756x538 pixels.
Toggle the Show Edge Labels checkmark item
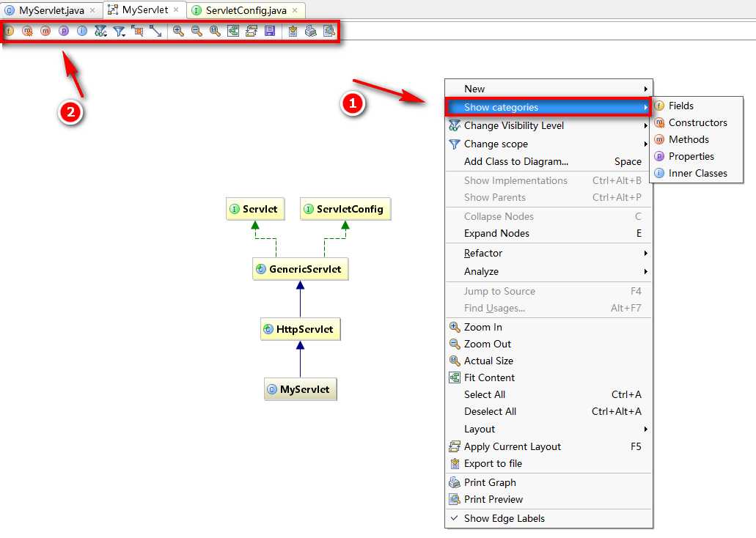(x=548, y=518)
